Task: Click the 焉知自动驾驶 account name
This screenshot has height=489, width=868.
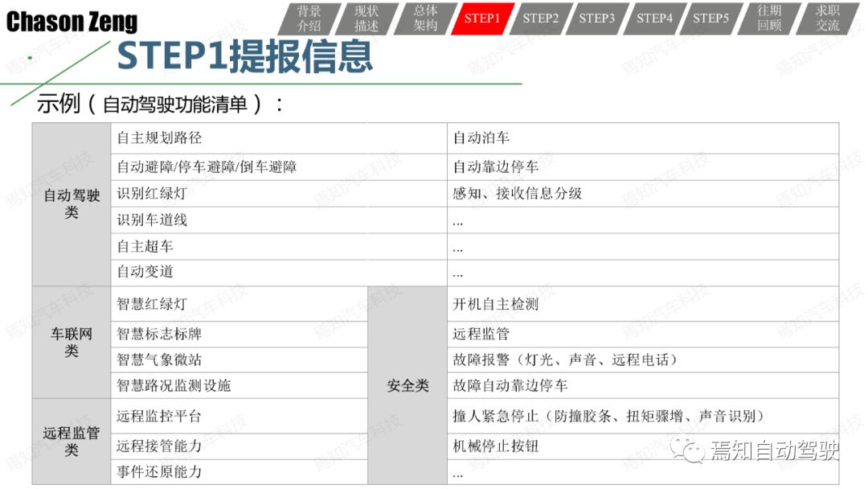Action: 774,450
